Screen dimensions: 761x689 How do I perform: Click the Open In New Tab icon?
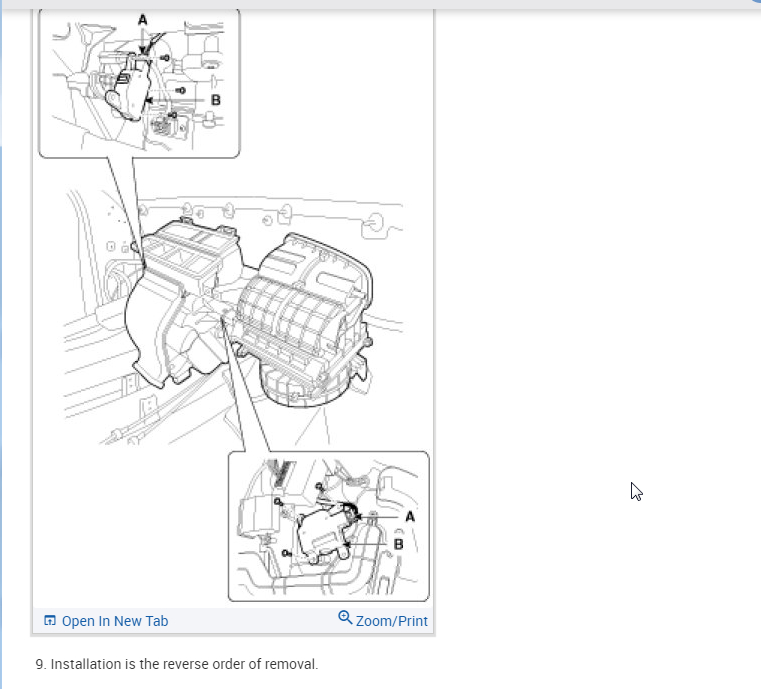click(50, 621)
